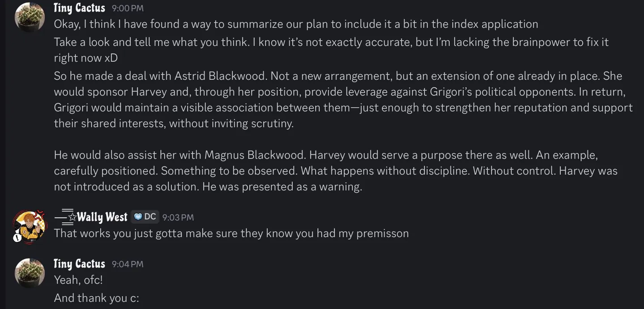Click the star symbol before Wally West's name
Image resolution: width=644 pixels, height=309 pixels.
point(72,218)
